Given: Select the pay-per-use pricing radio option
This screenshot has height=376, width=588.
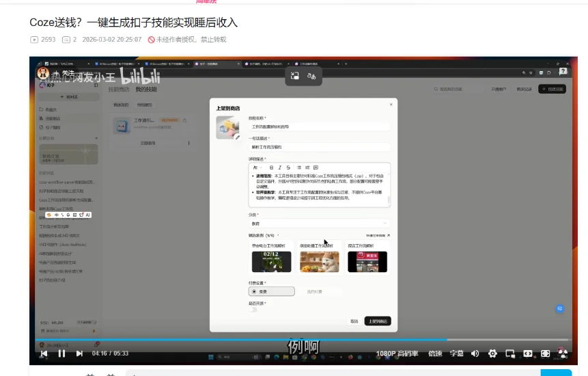Looking at the screenshot, I should pyautogui.click(x=319, y=291).
